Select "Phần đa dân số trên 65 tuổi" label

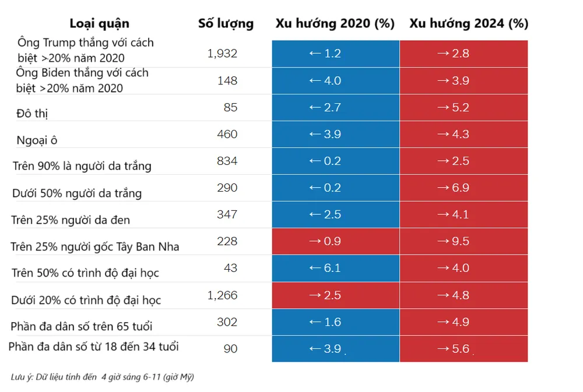click(82, 326)
